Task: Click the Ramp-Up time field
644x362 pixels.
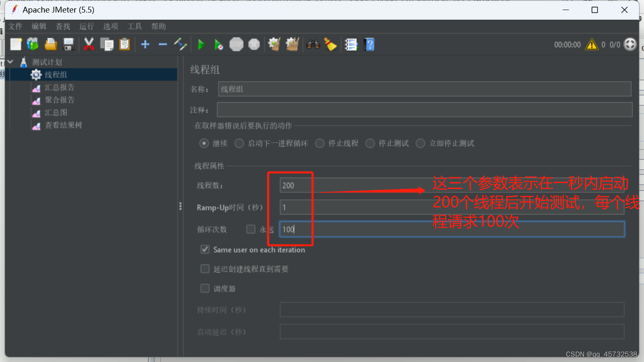Action: (452, 207)
